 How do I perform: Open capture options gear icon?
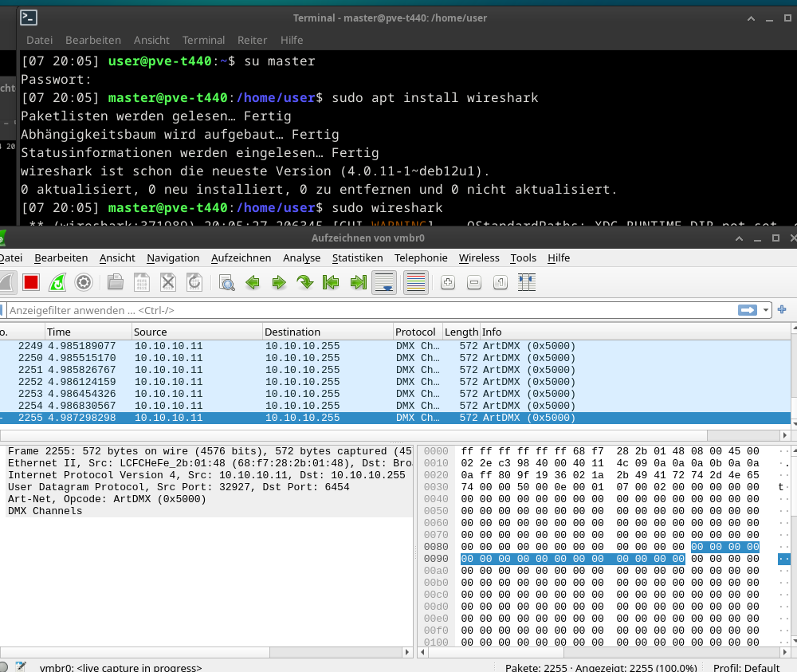coord(84,282)
